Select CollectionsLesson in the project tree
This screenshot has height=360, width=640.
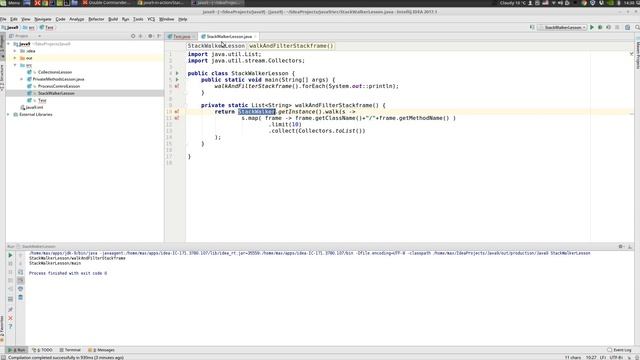(55, 72)
